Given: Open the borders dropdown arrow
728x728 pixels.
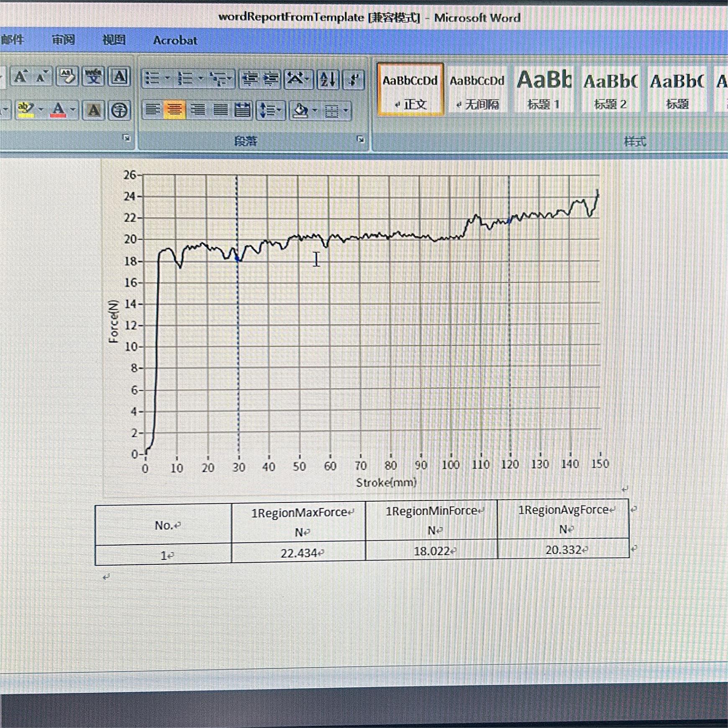Looking at the screenshot, I should 346,111.
